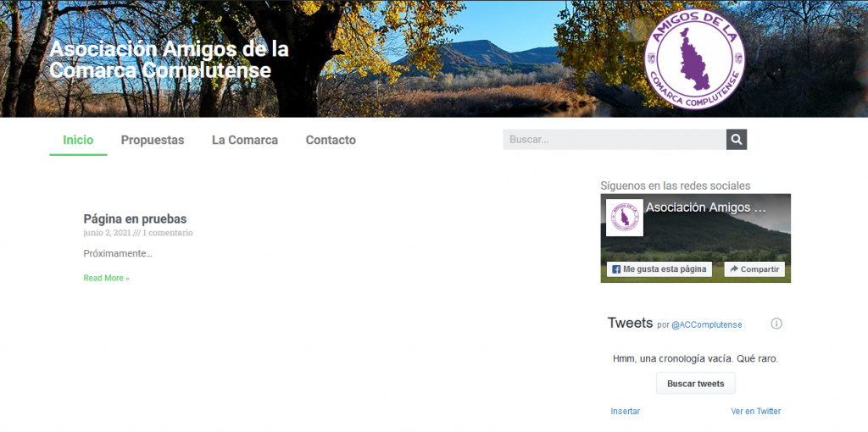Open the Facebook page name in widget
This screenshot has height=432, width=868.
coord(705,208)
